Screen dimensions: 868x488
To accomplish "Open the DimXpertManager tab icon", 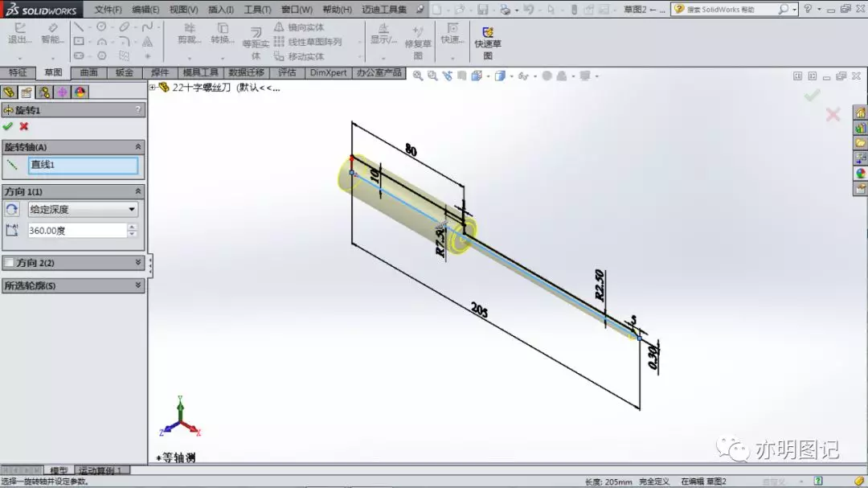I will [62, 92].
